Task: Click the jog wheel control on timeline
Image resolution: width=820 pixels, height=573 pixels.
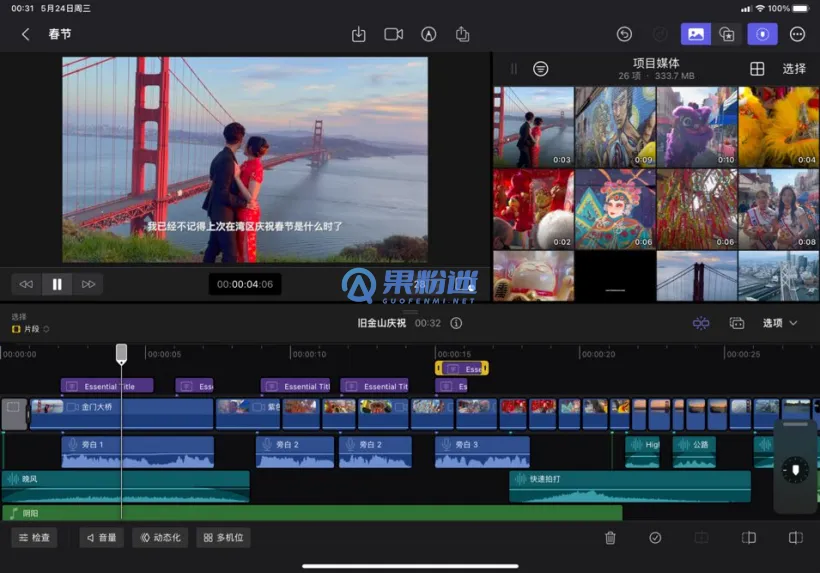Action: [x=795, y=470]
